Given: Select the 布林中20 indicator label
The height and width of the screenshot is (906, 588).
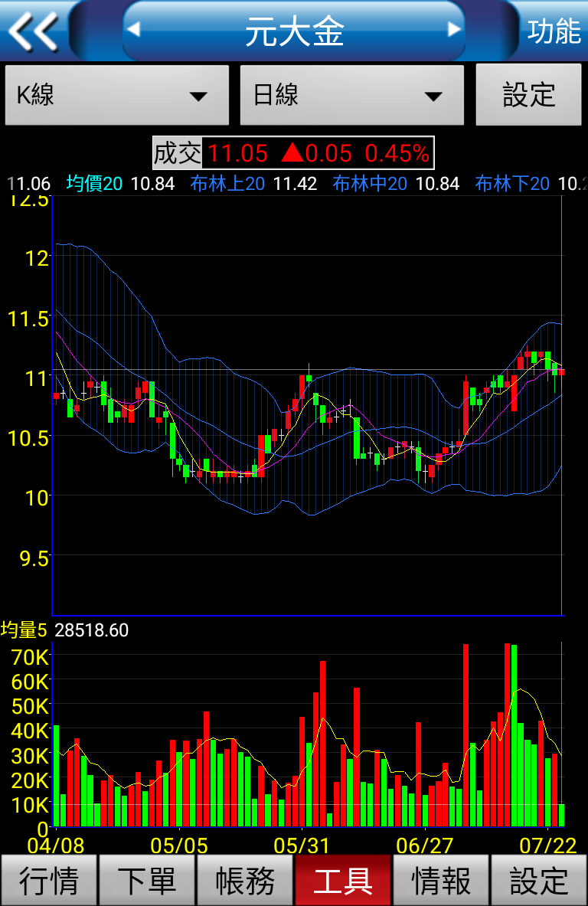Looking at the screenshot, I should pos(371,184).
